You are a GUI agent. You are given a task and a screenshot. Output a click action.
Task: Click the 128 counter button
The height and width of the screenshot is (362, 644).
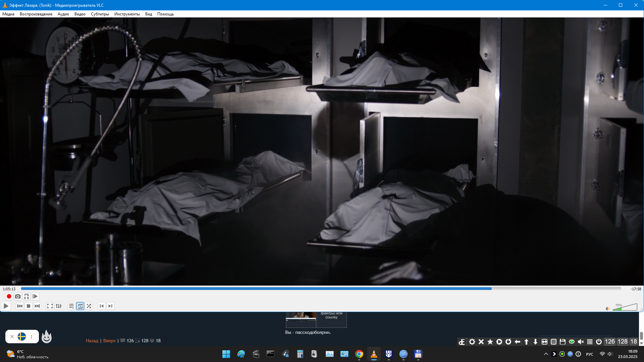coord(623,342)
